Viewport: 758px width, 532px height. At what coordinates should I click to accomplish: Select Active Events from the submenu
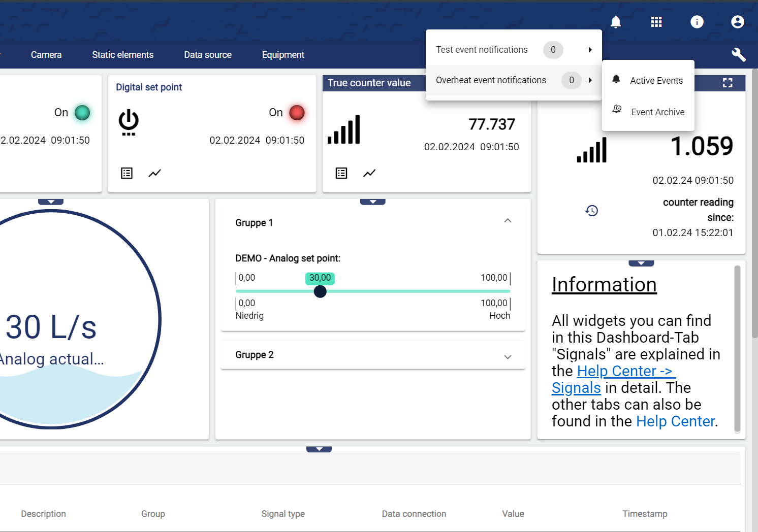(x=656, y=81)
